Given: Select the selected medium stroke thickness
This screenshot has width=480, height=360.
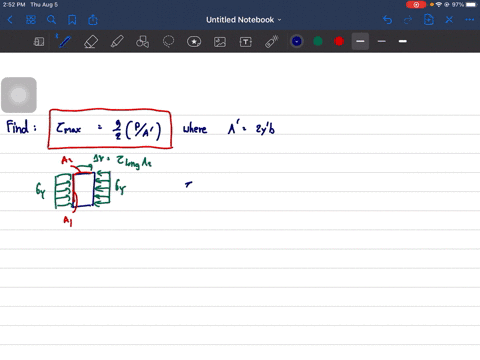Looking at the screenshot, I should click(x=360, y=41).
